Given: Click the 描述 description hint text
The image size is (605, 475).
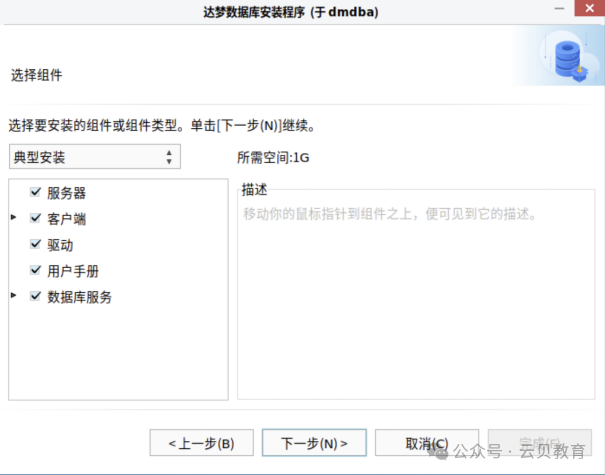Looking at the screenshot, I should tap(390, 214).
